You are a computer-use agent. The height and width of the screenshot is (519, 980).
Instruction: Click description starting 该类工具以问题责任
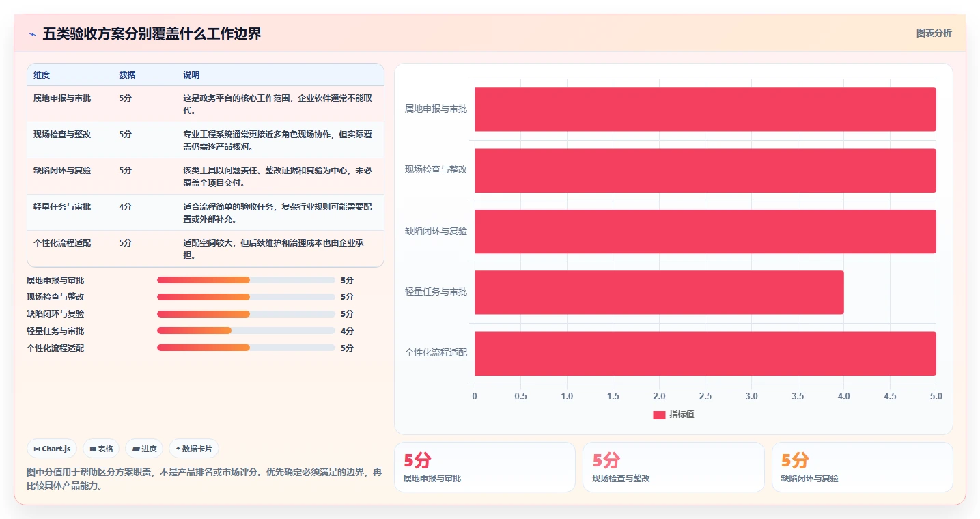[277, 177]
